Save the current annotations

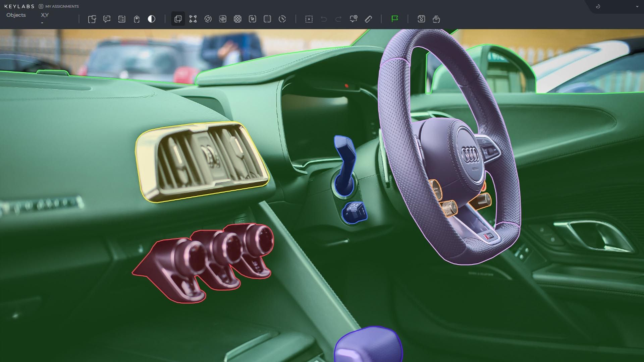pos(421,19)
